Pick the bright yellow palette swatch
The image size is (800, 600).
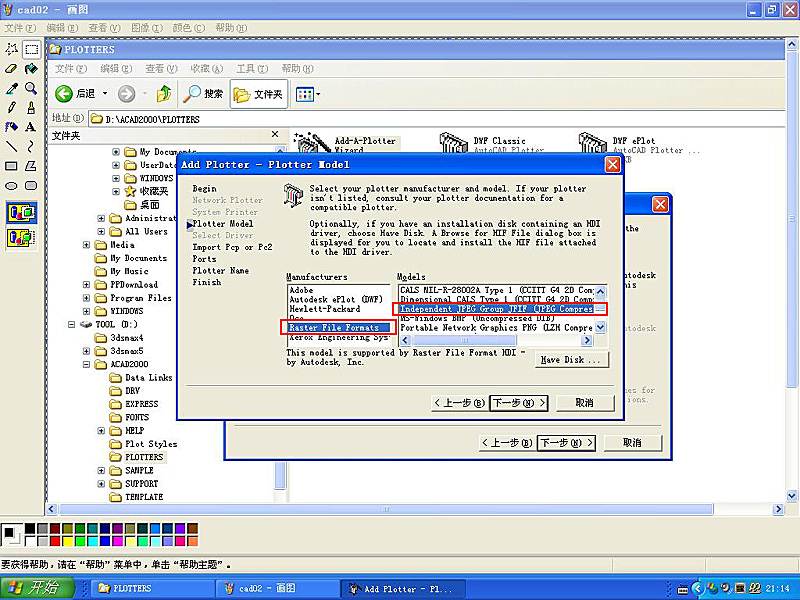tap(67, 541)
